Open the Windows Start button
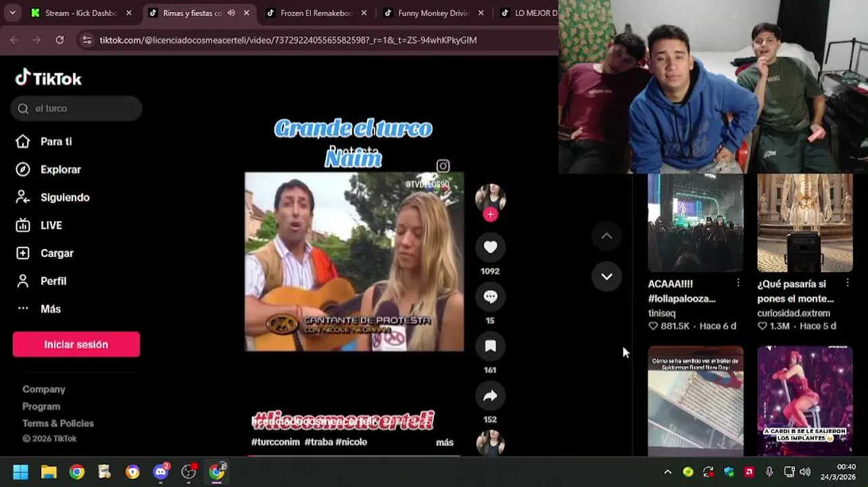 21,472
